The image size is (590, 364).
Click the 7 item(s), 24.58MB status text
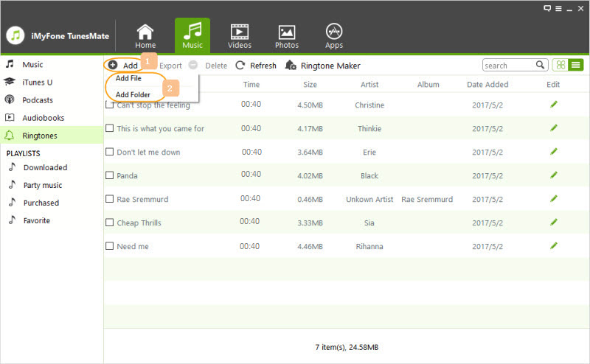pos(347,347)
